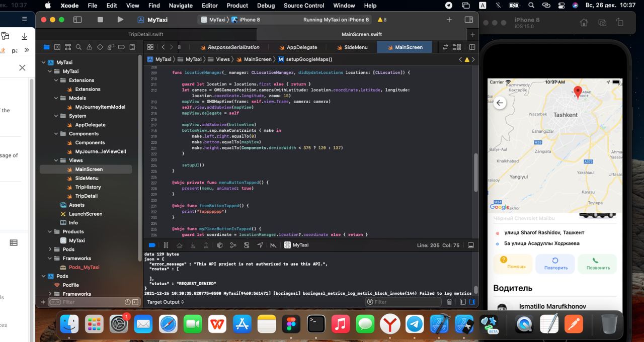
Task: Open the Source Control menu
Action: click(304, 6)
